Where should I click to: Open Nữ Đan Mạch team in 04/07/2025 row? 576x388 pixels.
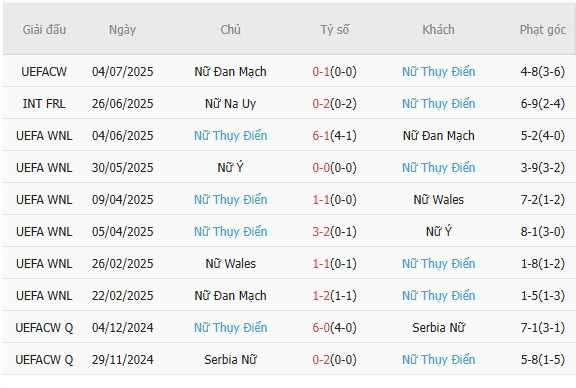pyautogui.click(x=230, y=72)
